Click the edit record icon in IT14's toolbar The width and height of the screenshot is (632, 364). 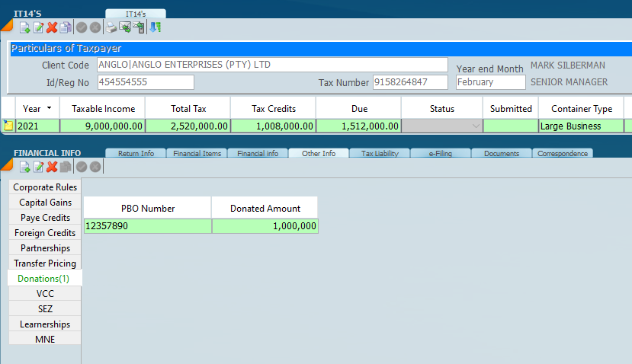pyautogui.click(x=38, y=27)
